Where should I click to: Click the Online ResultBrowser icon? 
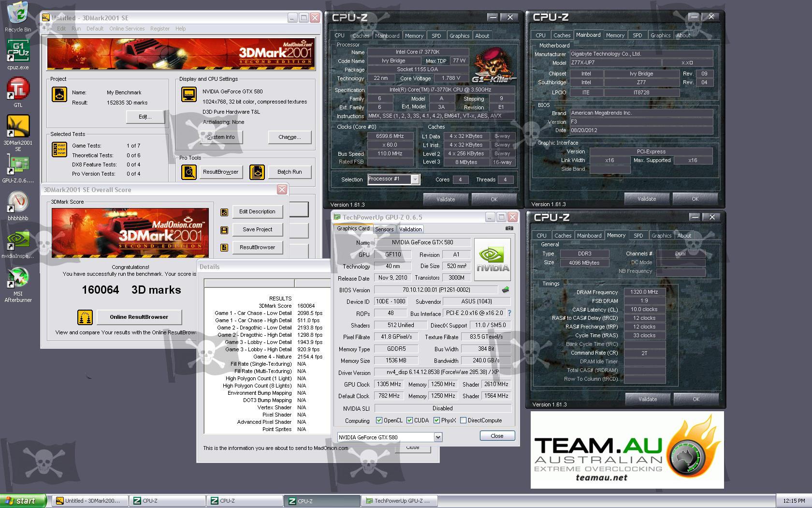[85, 317]
